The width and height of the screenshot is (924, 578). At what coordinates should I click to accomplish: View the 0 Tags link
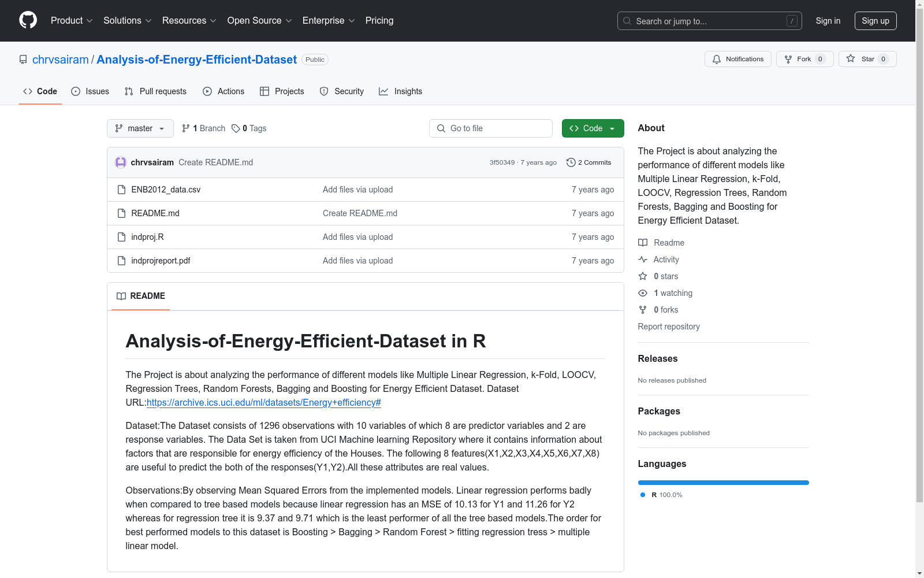pos(249,128)
